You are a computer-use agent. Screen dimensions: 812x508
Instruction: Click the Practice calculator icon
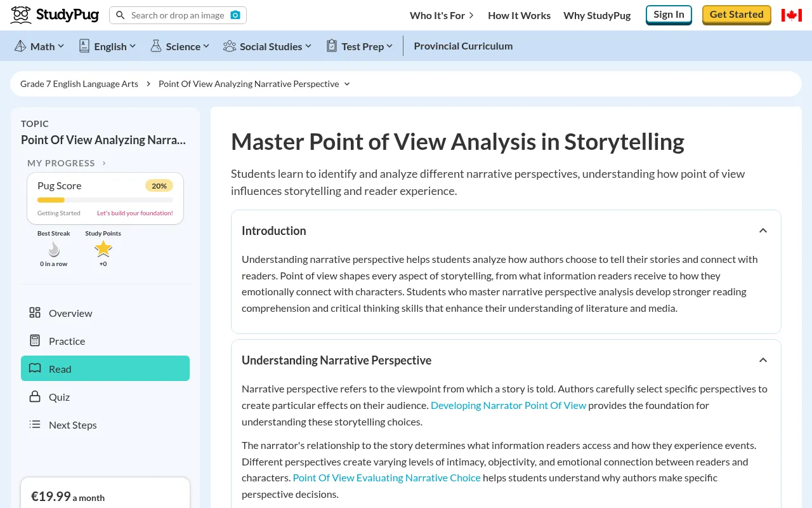point(35,340)
